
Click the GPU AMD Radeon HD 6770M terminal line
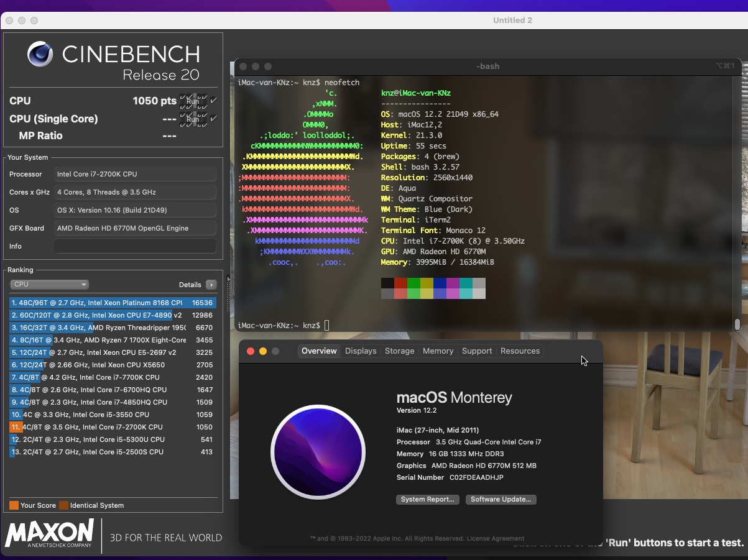[x=433, y=252]
